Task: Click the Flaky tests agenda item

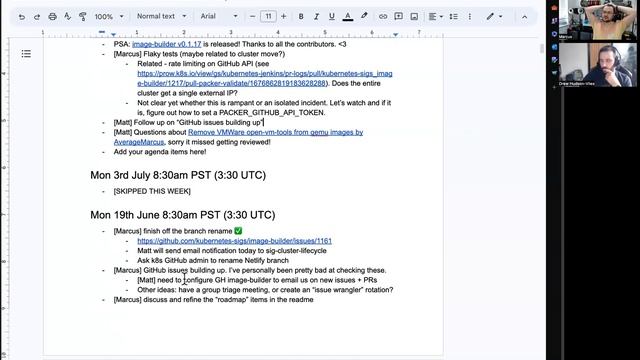Action: click(x=199, y=54)
